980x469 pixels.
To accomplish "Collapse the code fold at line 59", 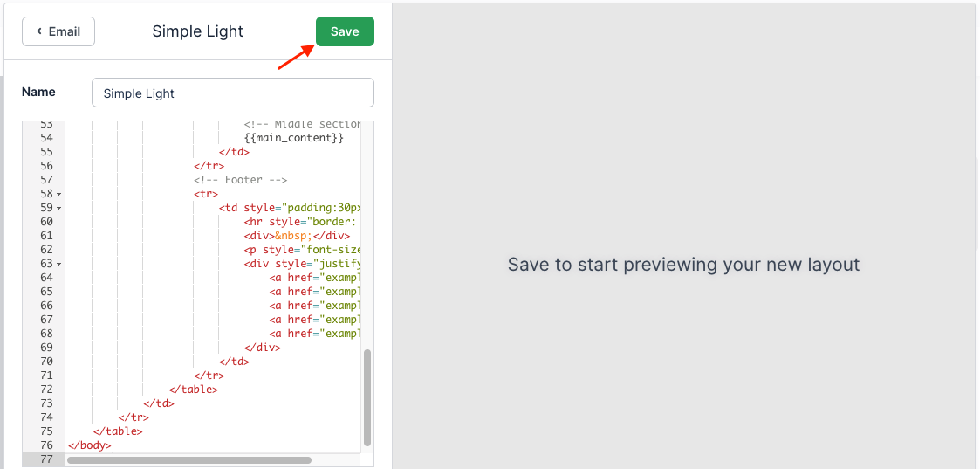I will [x=58, y=208].
